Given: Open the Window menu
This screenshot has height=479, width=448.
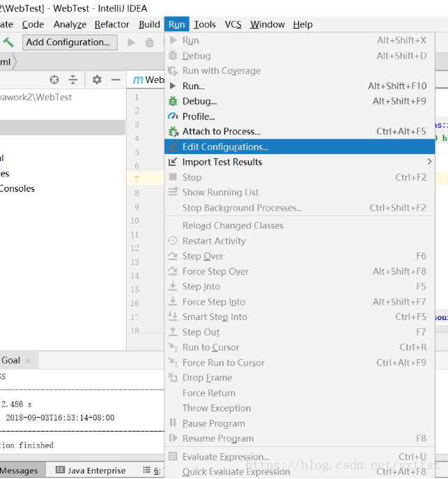Looking at the screenshot, I should [x=268, y=24].
